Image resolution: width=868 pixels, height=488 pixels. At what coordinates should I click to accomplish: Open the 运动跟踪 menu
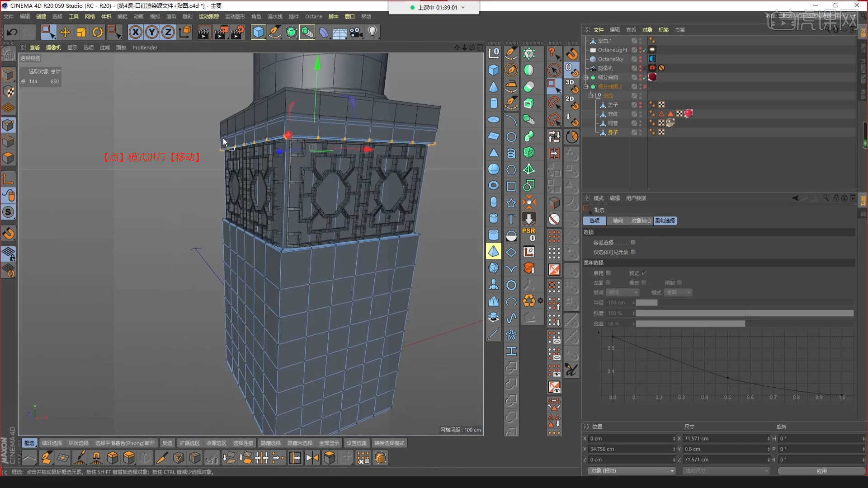click(x=209, y=16)
